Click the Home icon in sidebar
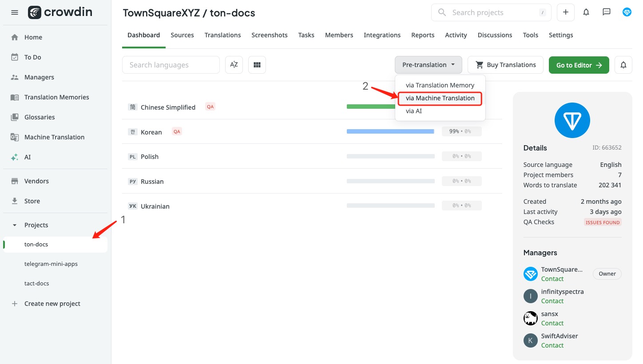The height and width of the screenshot is (364, 643). [x=15, y=37]
